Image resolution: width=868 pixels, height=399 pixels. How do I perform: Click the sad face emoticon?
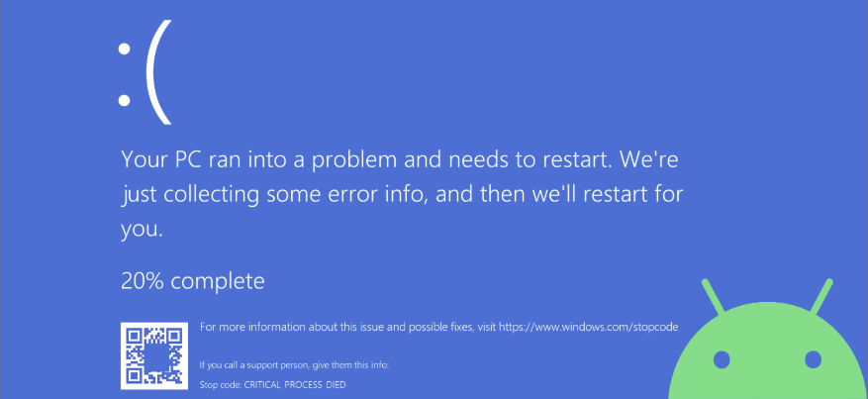(145, 72)
